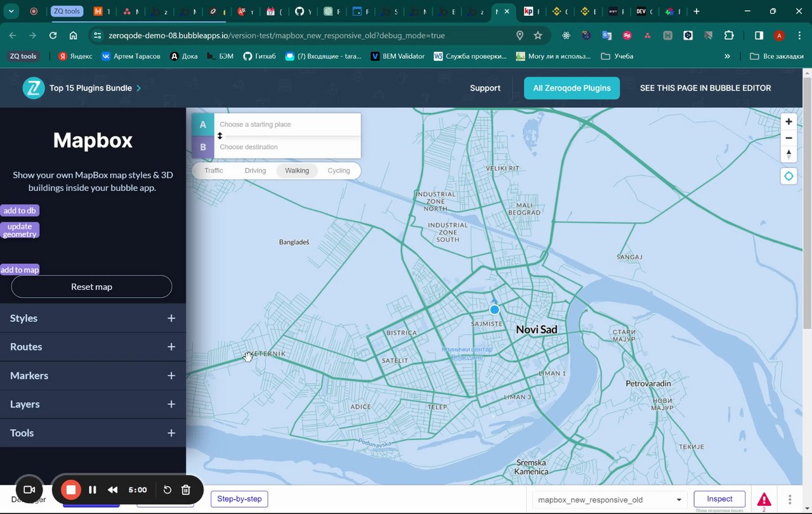
Task: Click the All Zeroqode Plugins button
Action: [x=572, y=88]
